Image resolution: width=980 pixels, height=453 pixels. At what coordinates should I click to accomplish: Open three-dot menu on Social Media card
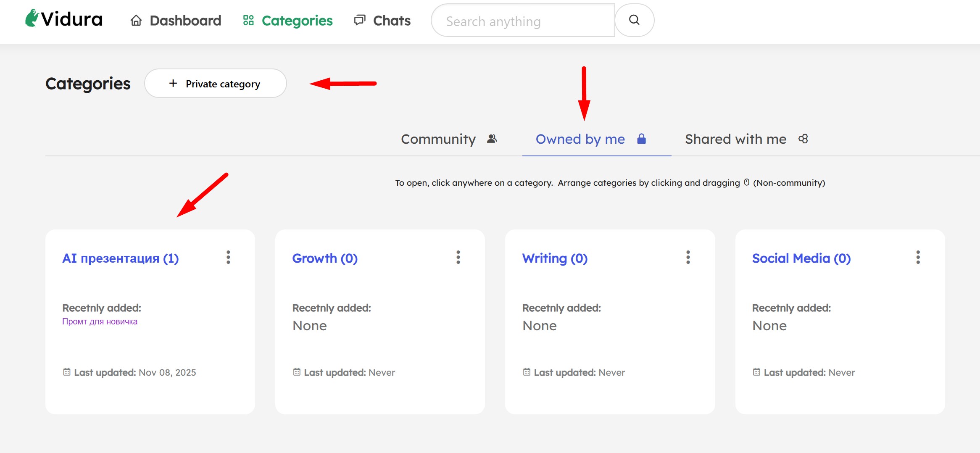[x=918, y=257]
